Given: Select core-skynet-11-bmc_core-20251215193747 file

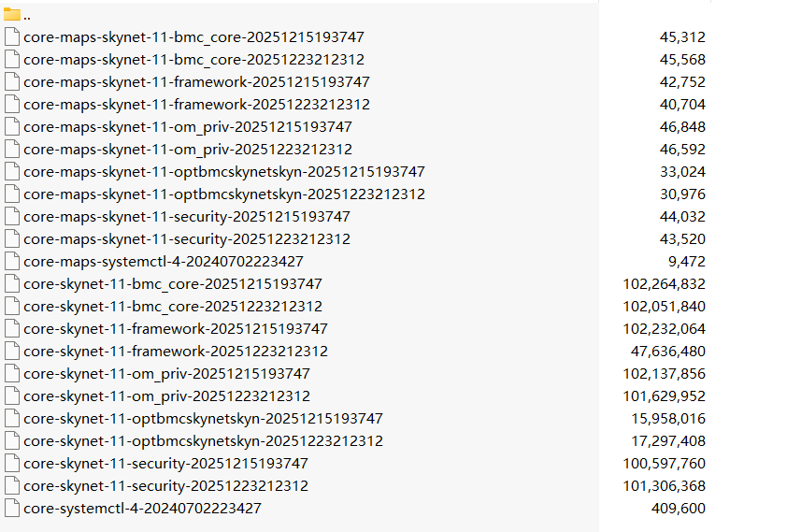Looking at the screenshot, I should (x=173, y=284).
